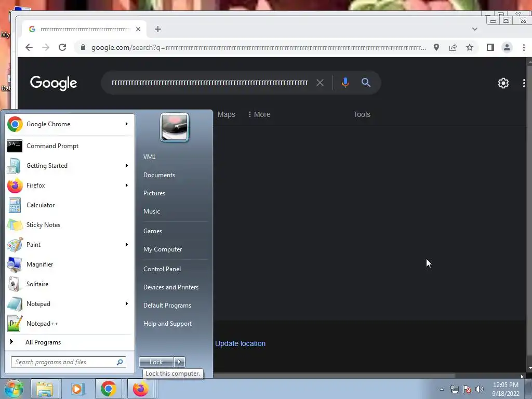Open Notepad from Start menu

click(x=69, y=303)
